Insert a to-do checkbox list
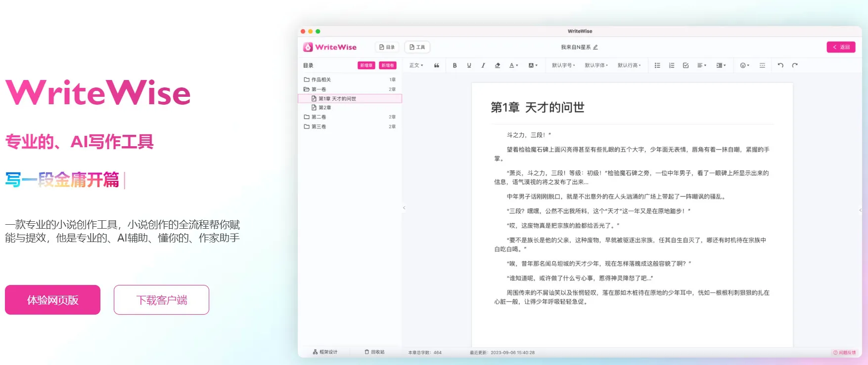The image size is (868, 365). tap(685, 65)
